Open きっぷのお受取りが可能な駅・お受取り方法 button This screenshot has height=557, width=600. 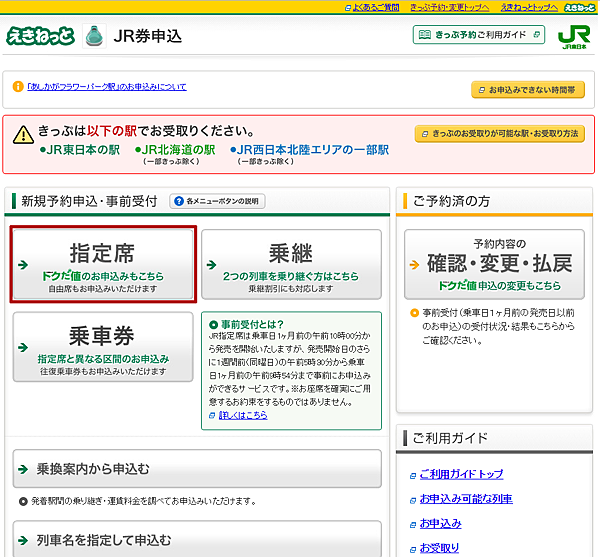click(x=500, y=134)
